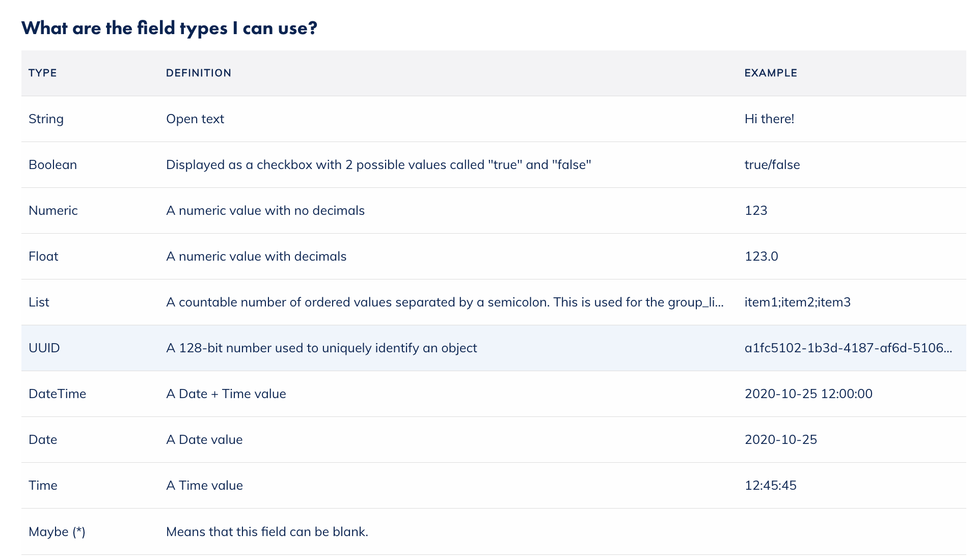
Task: Click the heading about field types
Action: pos(169,28)
